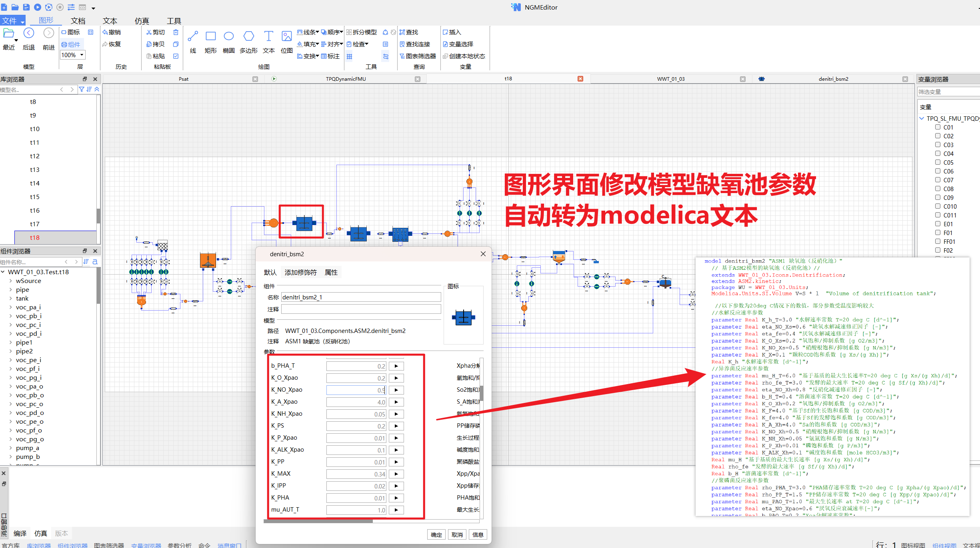
Task: Click arrow button beside mu_AUT_T value
Action: (396, 510)
